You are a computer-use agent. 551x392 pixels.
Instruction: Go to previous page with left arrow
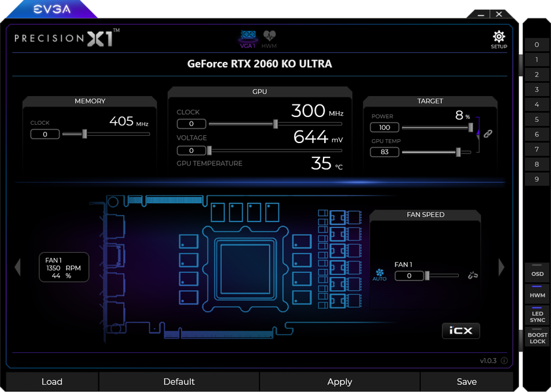[18, 267]
